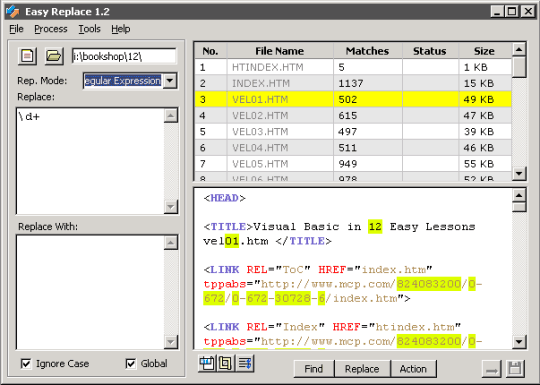Click the Find button
Image resolution: width=540 pixels, height=385 pixels.
point(314,369)
